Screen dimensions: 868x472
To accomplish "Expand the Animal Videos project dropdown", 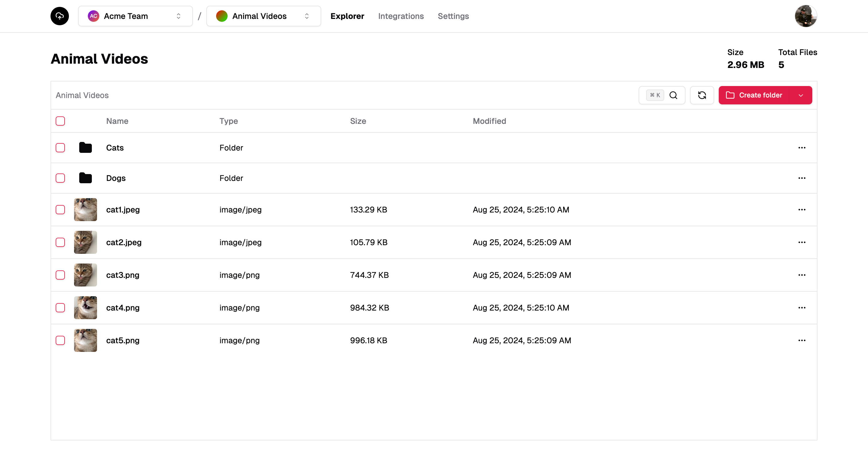I will (307, 16).
